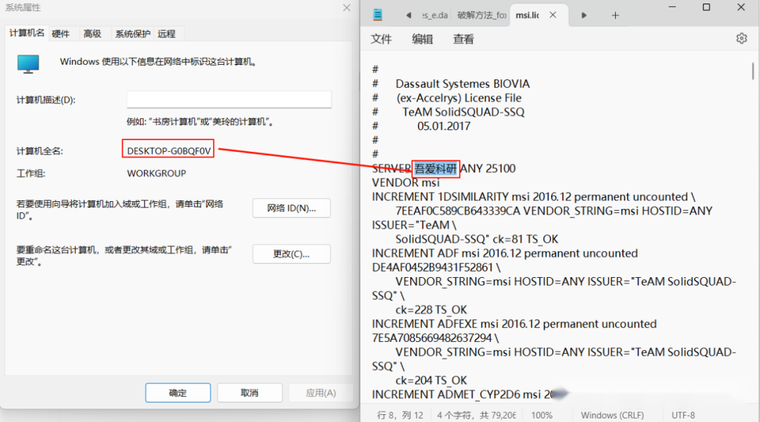Select the 系统保护 tab
This screenshot has height=422, width=760.
click(132, 34)
